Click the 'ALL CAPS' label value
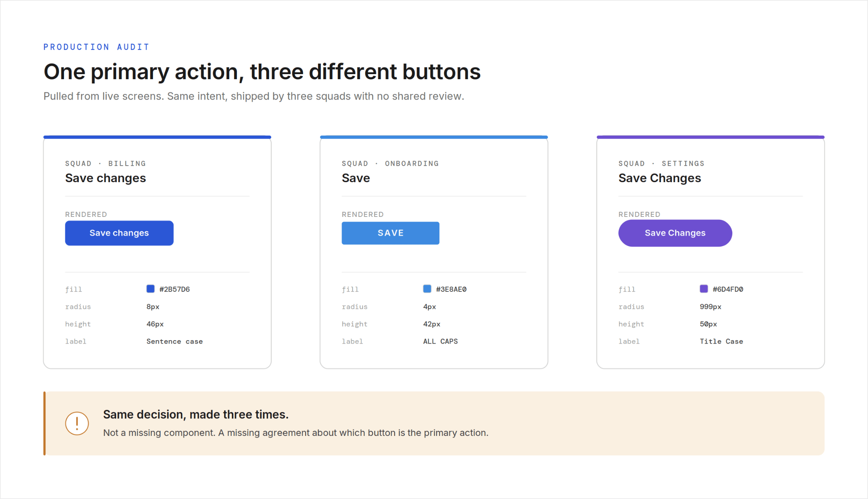The image size is (868, 499). tap(440, 341)
